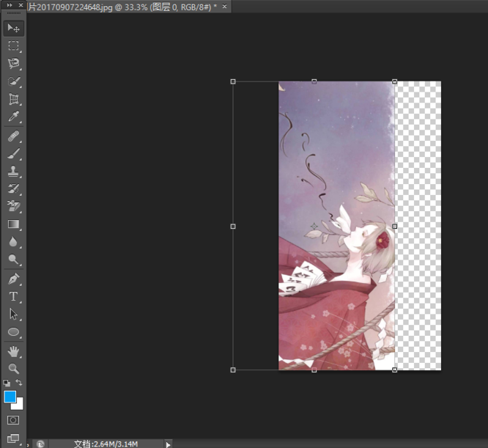Click the middle-left transform handle
The height and width of the screenshot is (448, 488).
coord(233,227)
